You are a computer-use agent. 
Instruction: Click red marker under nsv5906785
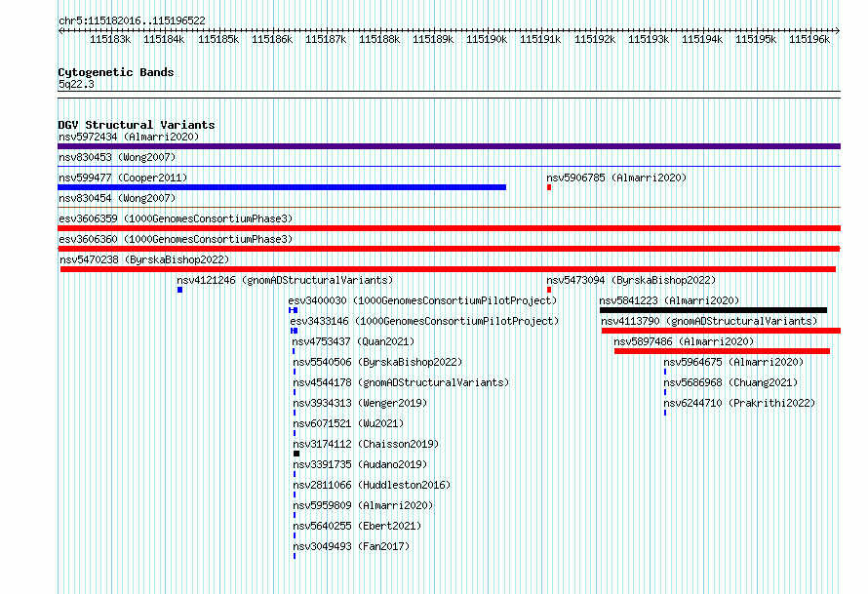[549, 187]
